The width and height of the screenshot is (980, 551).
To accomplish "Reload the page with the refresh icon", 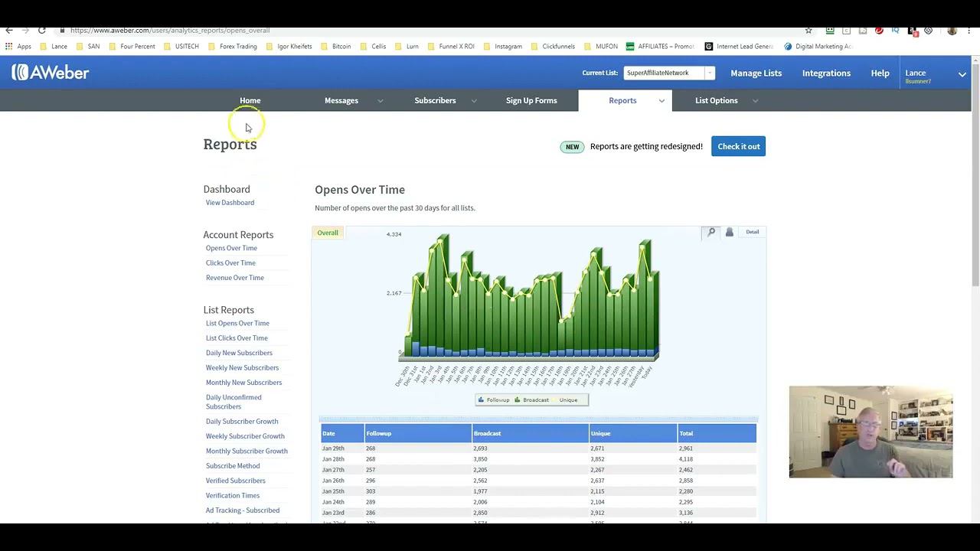I will point(41,31).
